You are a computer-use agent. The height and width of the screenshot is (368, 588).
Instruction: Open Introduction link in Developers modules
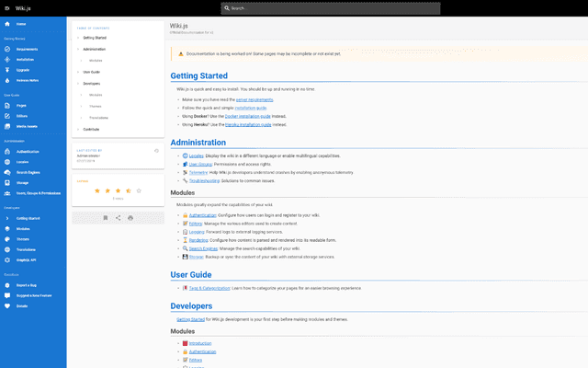click(x=200, y=343)
